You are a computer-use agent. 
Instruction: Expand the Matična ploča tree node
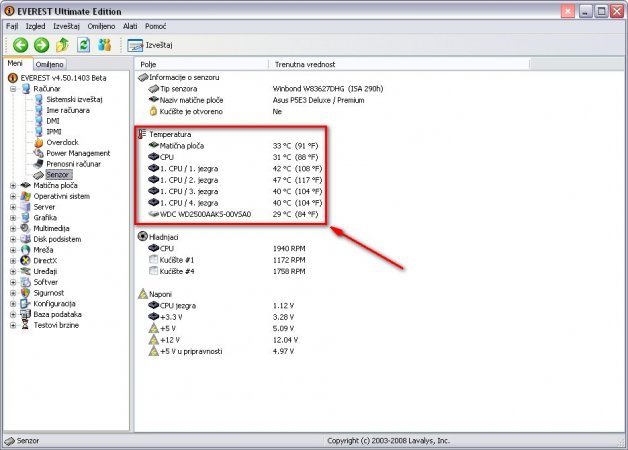coord(13,185)
